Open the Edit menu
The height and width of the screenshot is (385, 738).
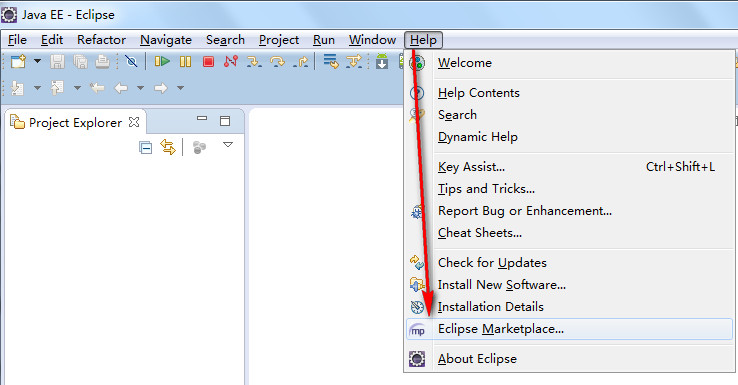tap(52, 40)
